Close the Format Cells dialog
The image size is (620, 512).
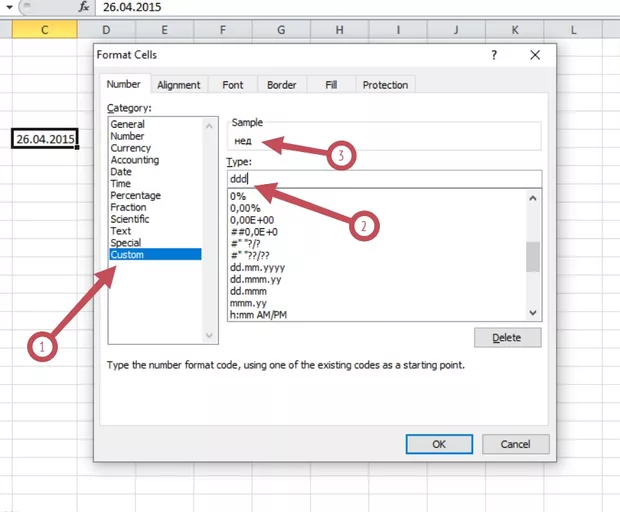535,55
